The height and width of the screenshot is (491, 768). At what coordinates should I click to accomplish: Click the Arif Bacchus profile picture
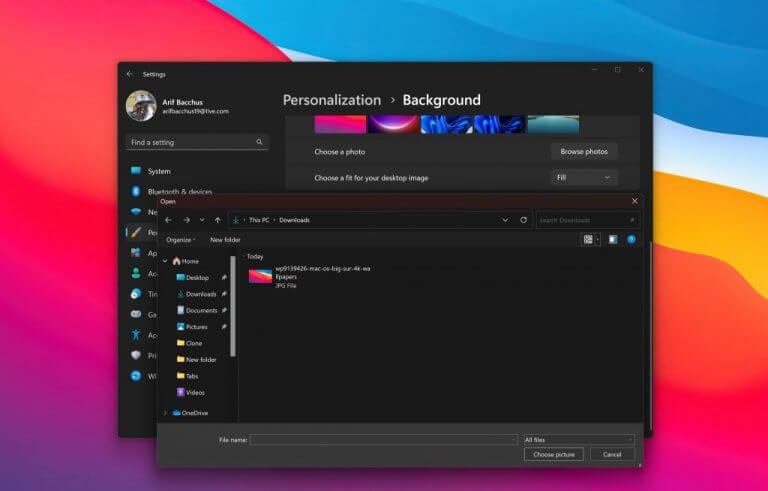click(x=141, y=105)
